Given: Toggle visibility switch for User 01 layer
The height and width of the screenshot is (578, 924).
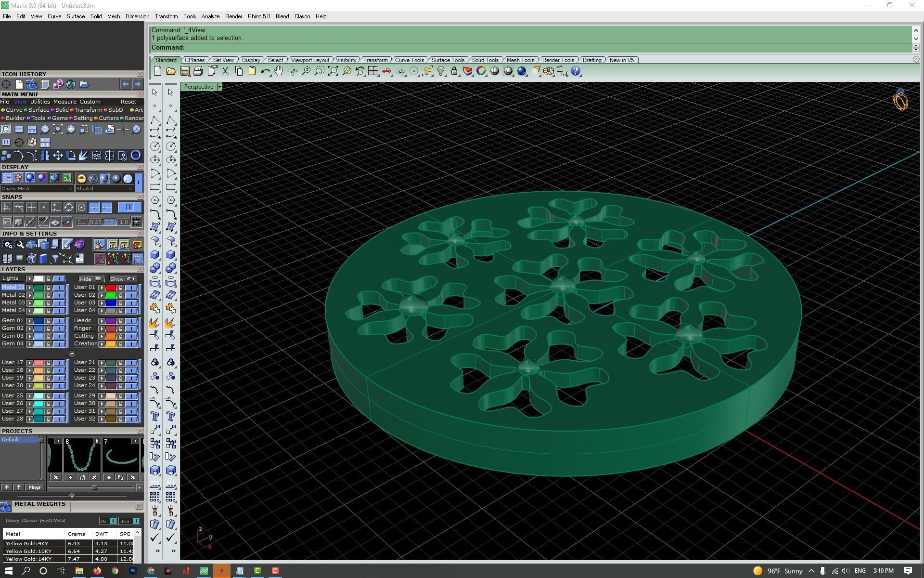Looking at the screenshot, I should (x=131, y=288).
